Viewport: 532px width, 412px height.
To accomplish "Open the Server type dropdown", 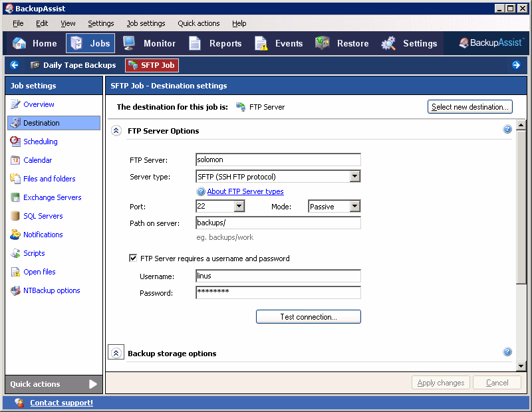I will pos(354,176).
